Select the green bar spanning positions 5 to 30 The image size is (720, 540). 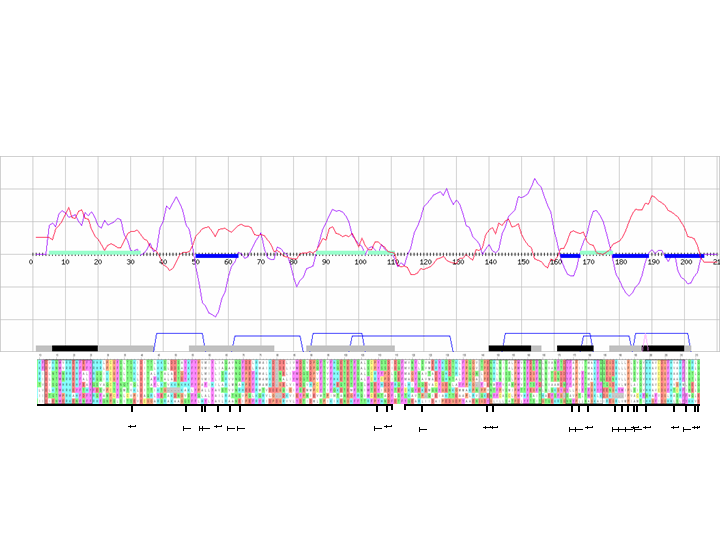tap(90, 253)
